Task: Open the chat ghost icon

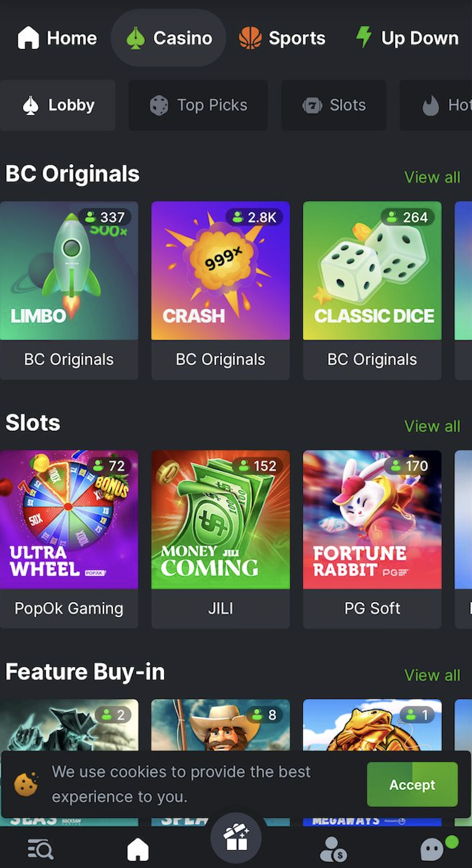Action: pos(433,849)
